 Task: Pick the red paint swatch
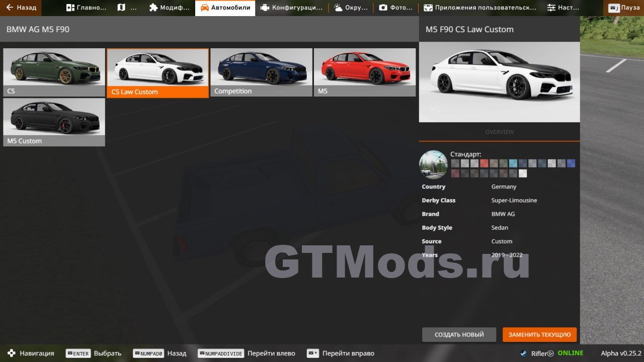484,163
